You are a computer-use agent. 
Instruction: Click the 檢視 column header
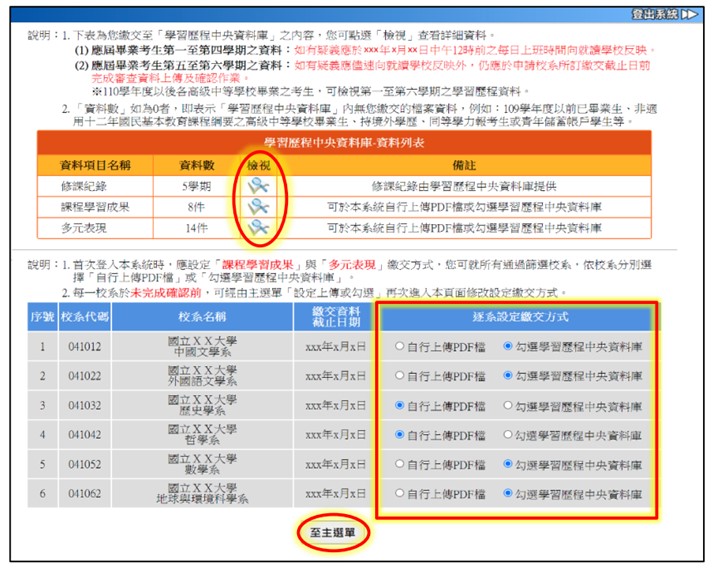coord(258,164)
